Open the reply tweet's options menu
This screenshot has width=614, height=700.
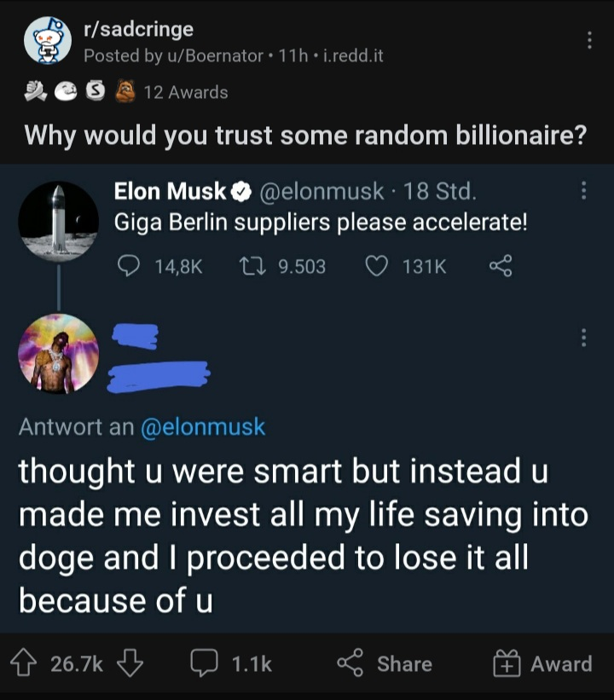pos(584,338)
